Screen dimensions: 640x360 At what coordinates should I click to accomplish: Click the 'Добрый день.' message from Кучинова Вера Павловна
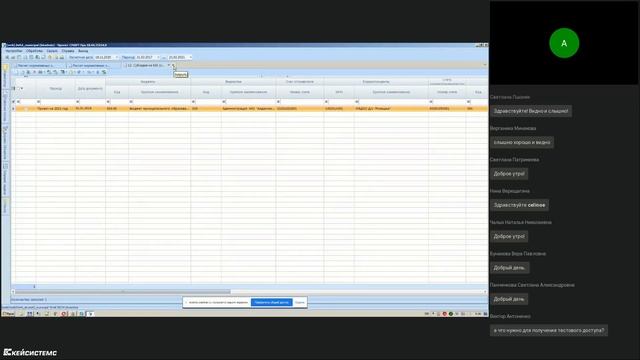click(x=509, y=268)
